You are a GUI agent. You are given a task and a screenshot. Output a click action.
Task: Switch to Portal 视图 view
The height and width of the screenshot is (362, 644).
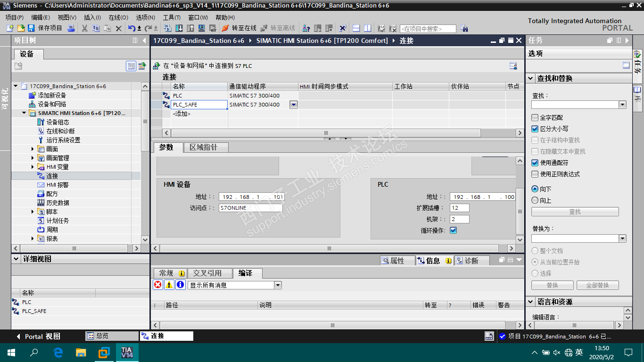[39, 337]
